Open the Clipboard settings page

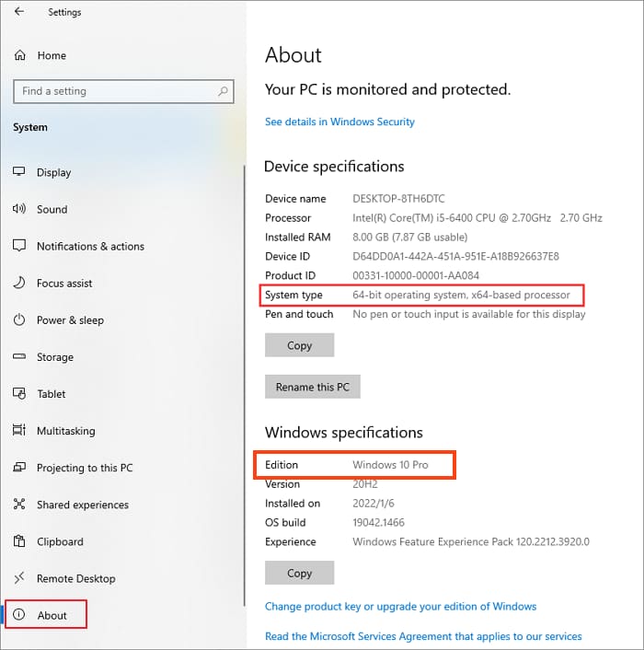click(x=60, y=541)
